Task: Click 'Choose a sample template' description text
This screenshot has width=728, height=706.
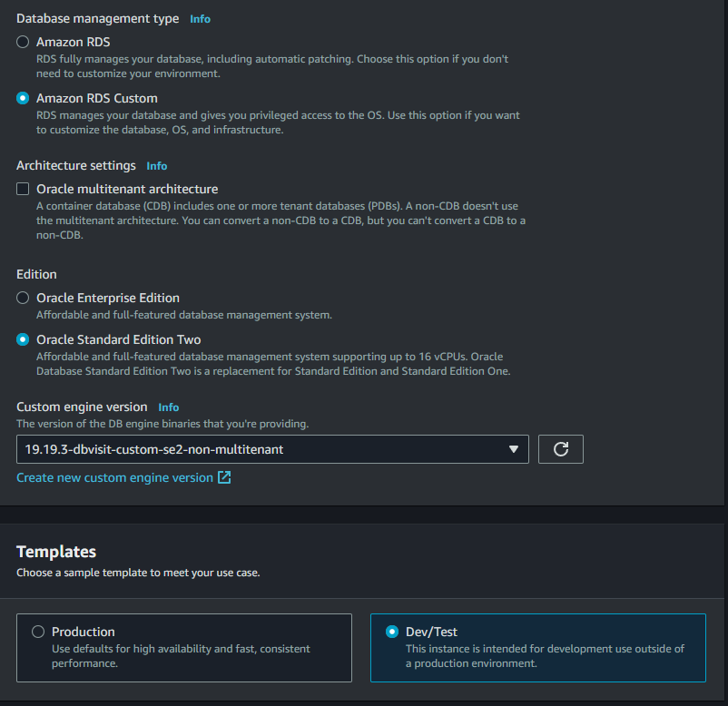Action: tap(138, 573)
